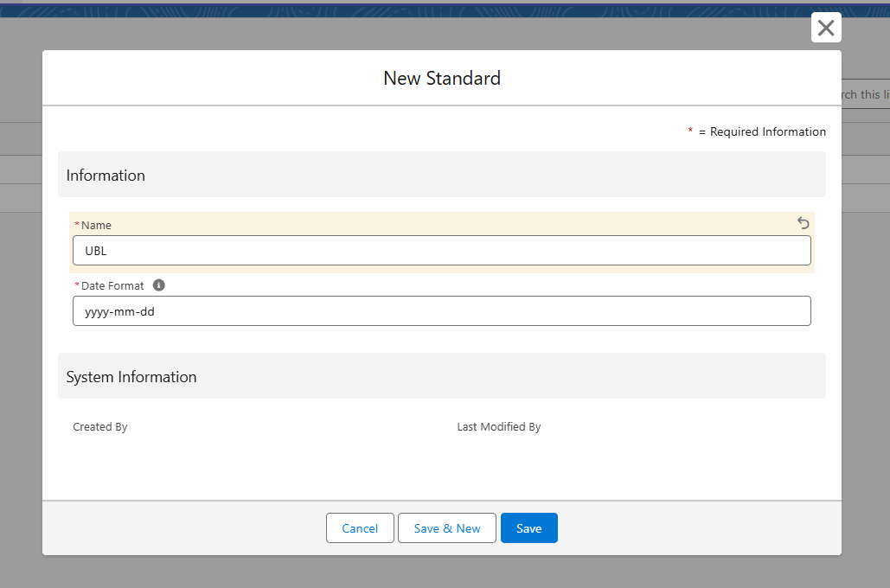The height and width of the screenshot is (588, 890).
Task: Close the New Standard dialog
Action: pos(826,28)
